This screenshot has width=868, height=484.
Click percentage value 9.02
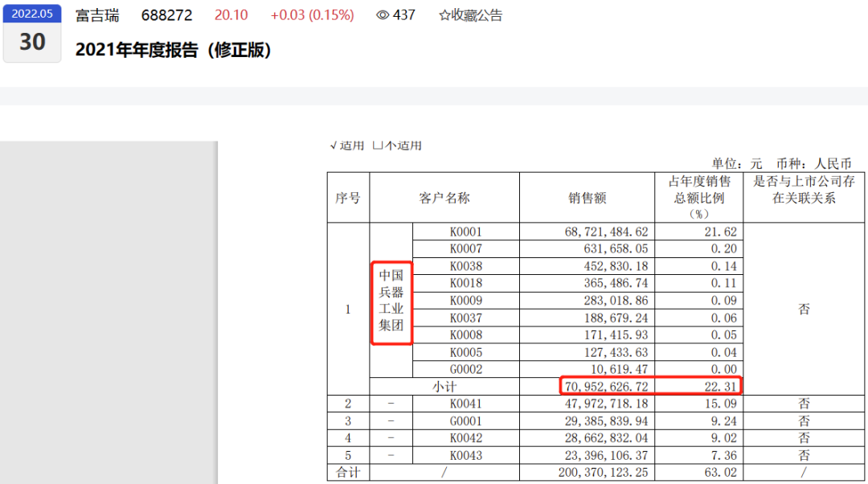(x=723, y=438)
